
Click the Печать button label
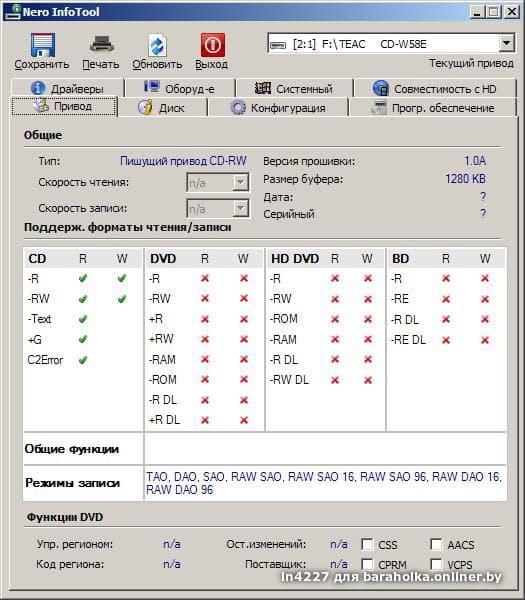point(101,64)
